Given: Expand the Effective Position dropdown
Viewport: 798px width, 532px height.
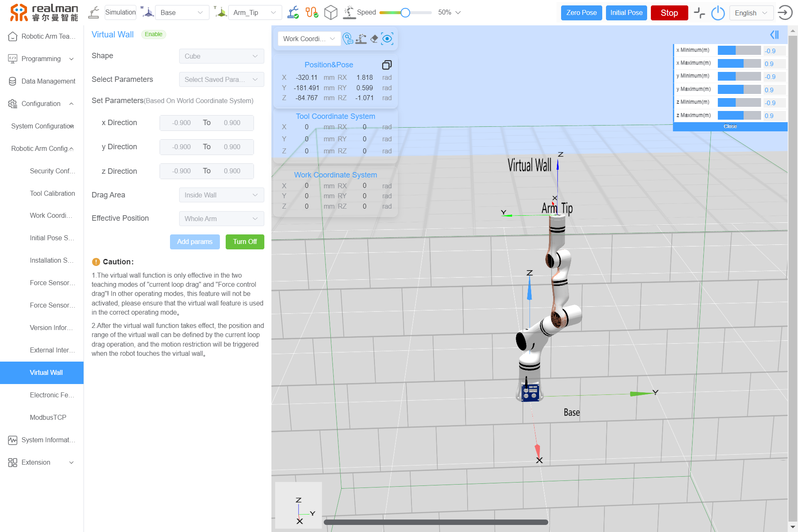Looking at the screenshot, I should click(221, 219).
